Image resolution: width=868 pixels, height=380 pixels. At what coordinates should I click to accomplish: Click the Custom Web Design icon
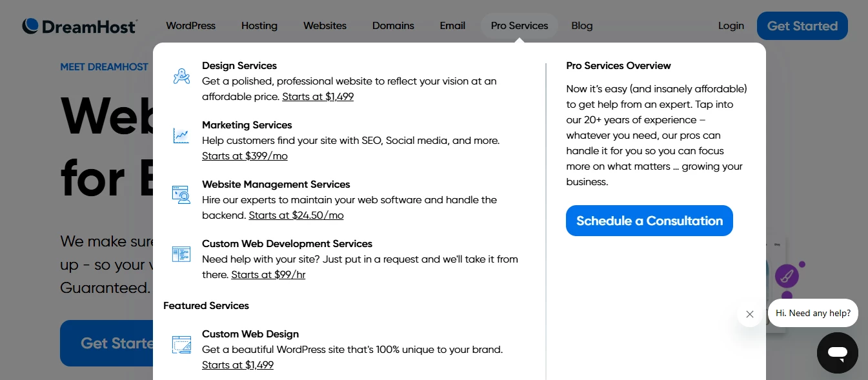tap(181, 345)
